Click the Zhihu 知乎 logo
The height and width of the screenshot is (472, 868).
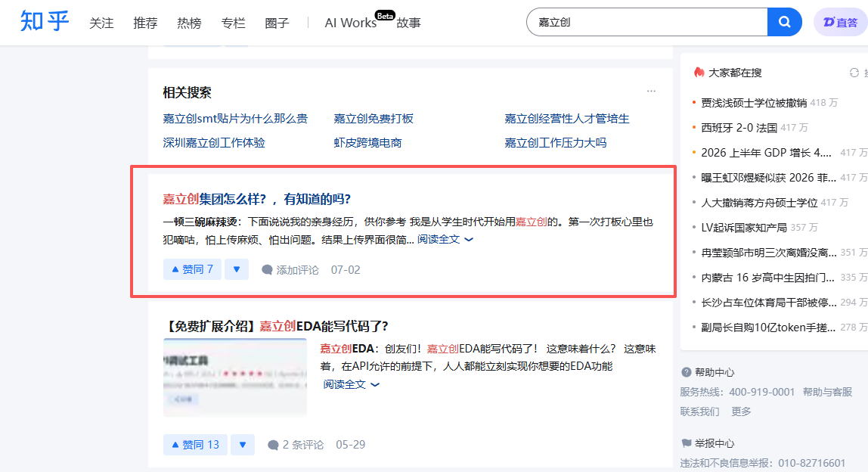[x=45, y=22]
